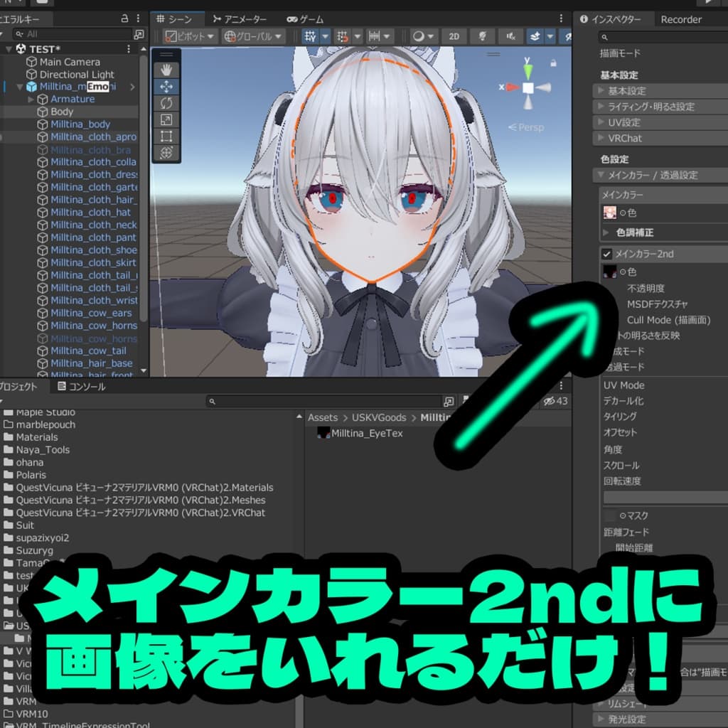The image size is (728, 728).
Task: Switch to the Animator tab
Action: coord(240,19)
